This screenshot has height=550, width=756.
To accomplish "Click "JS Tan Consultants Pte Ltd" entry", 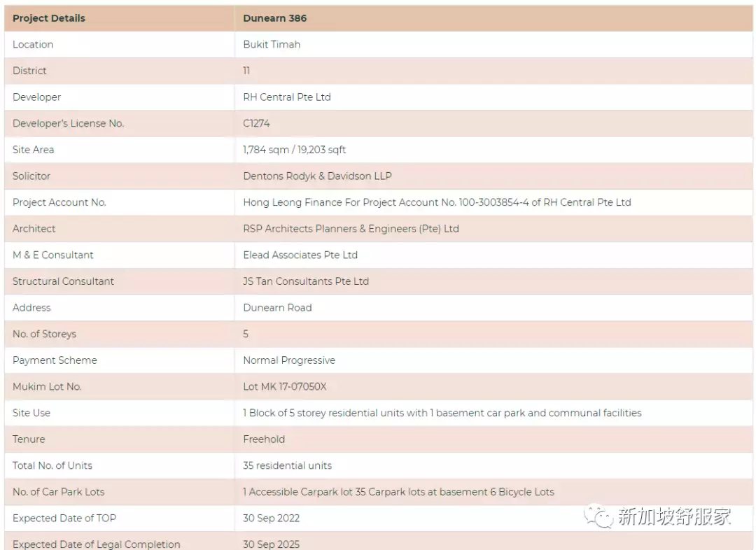I will pyautogui.click(x=306, y=281).
